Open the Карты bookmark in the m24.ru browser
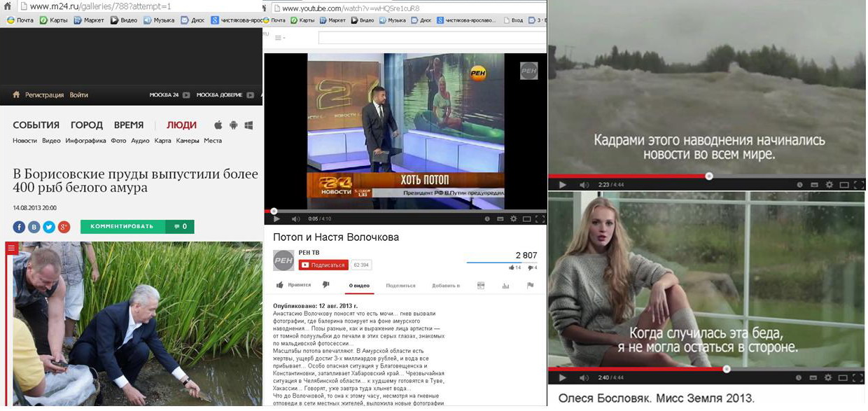The image size is (868, 411). point(54,20)
